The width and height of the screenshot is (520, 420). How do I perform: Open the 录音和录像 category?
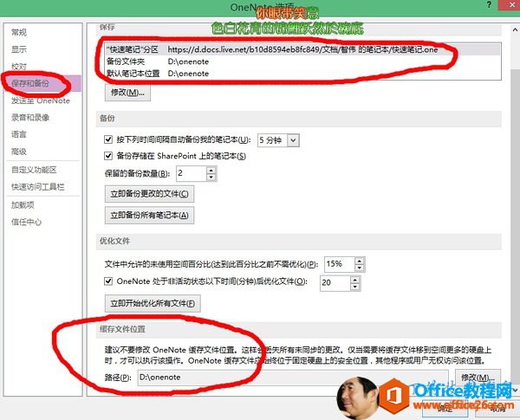tap(30, 118)
